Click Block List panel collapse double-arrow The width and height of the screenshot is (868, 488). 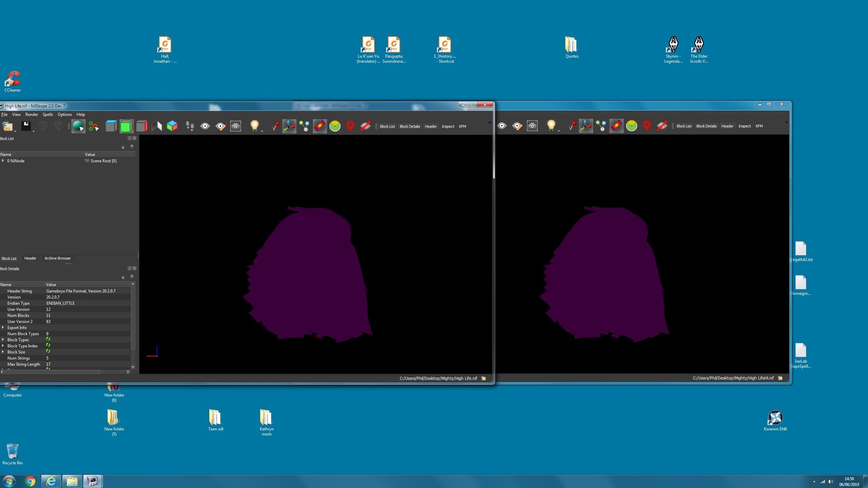click(132, 146)
